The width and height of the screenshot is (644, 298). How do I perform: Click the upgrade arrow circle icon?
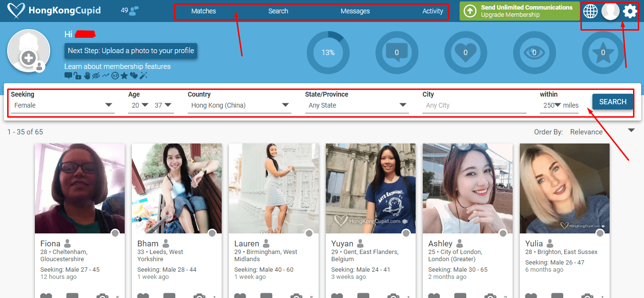click(470, 11)
